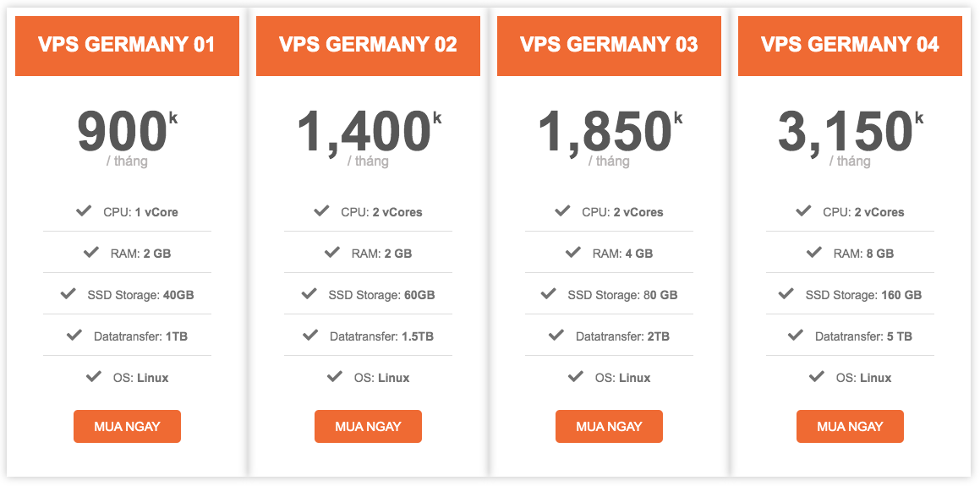Click the OS: Linux checkmark in plan 03
This screenshot has width=980, height=486.
[575, 377]
